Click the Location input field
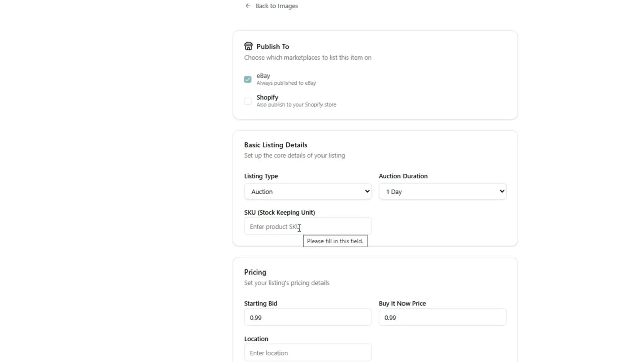 point(308,353)
